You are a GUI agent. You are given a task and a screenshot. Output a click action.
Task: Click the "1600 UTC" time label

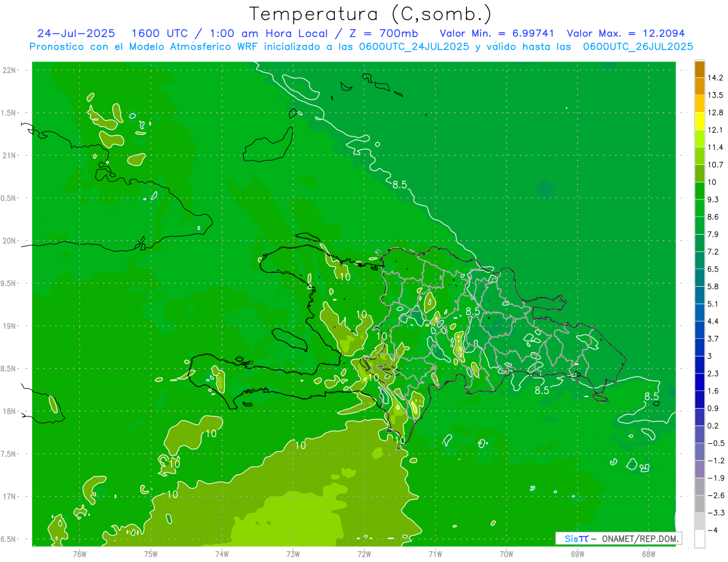pyautogui.click(x=158, y=33)
